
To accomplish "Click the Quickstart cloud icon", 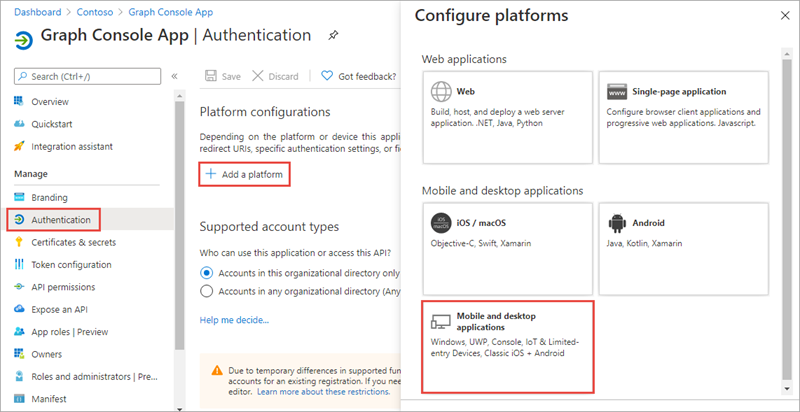I will coord(19,124).
